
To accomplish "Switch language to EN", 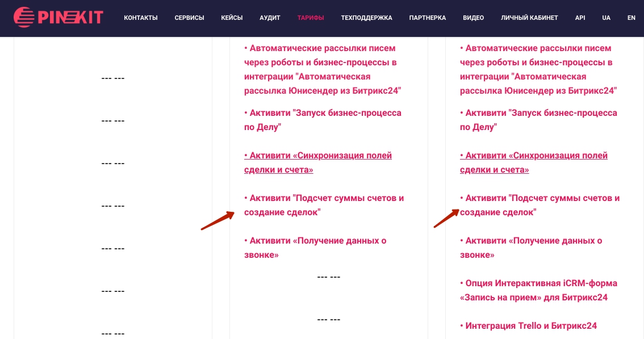I will (632, 18).
